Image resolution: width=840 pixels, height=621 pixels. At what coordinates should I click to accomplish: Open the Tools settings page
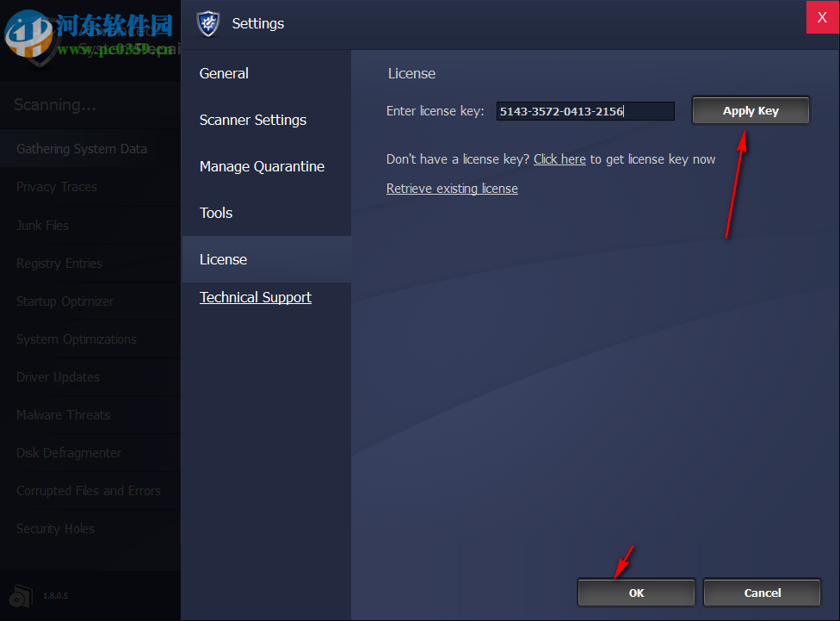[x=215, y=213]
